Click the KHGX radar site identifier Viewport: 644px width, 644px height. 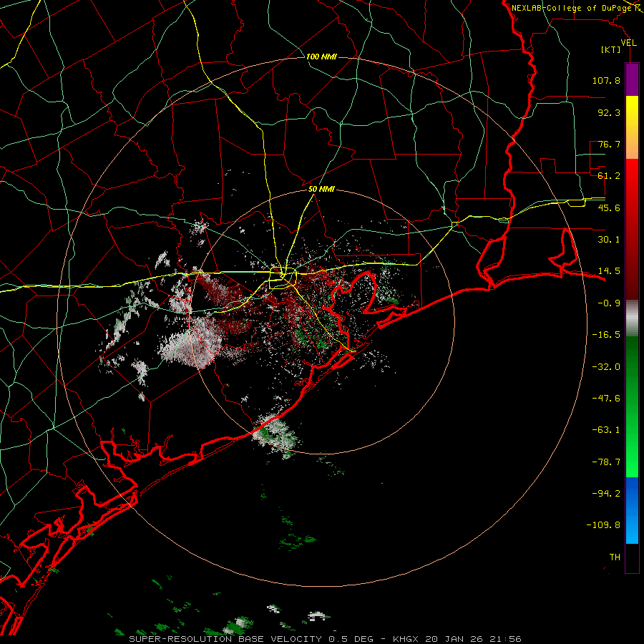click(406, 639)
